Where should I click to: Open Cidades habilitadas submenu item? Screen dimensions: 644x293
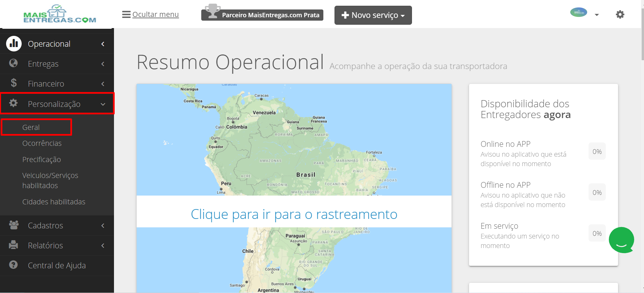tap(54, 202)
